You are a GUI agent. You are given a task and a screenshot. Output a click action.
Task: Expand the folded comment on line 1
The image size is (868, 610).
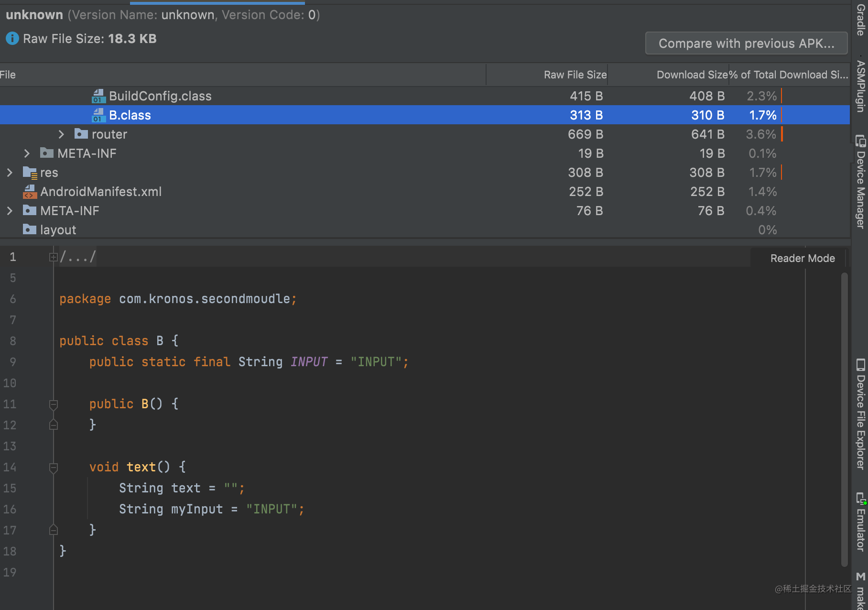coord(54,257)
